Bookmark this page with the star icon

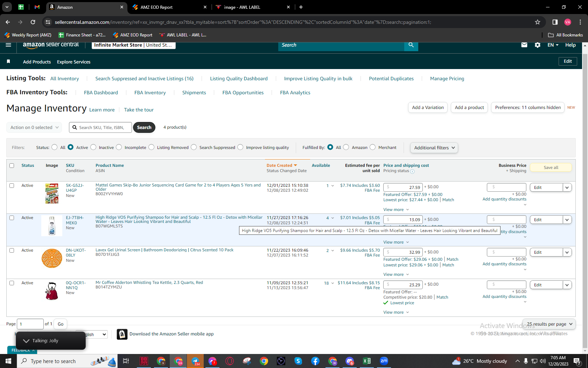pyautogui.click(x=538, y=22)
